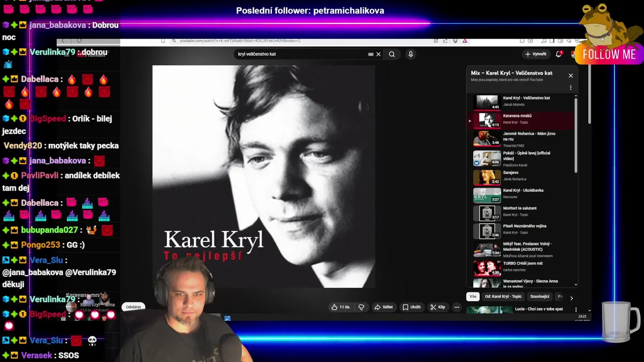Screen dimensions: 644x362
Task: Like the video with thumbs-up
Action: tap(341, 307)
